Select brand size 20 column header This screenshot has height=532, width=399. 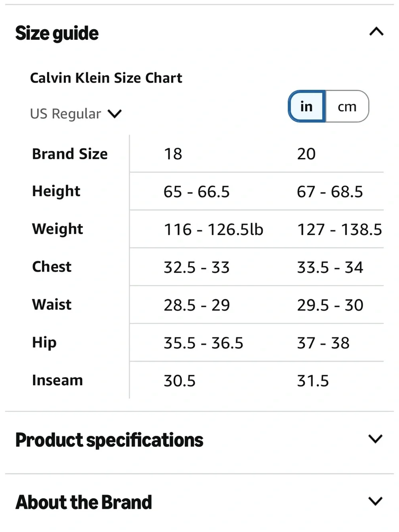(x=306, y=154)
